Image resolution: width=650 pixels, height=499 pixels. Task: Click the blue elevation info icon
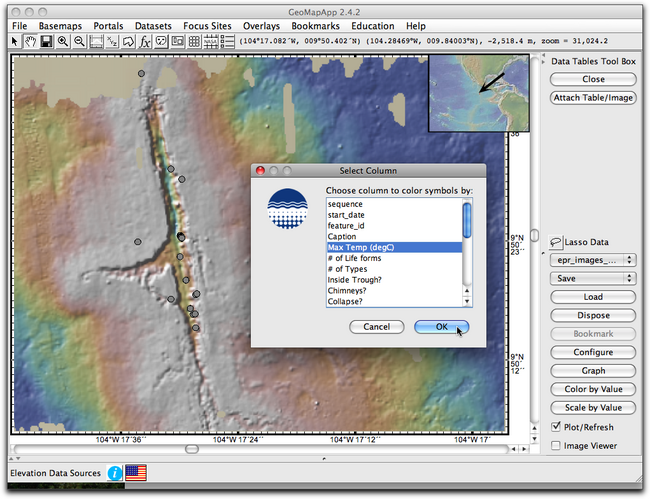(x=115, y=472)
